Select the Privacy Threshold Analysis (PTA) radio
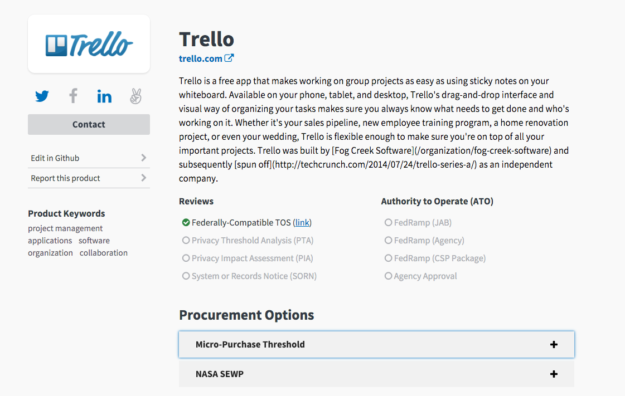Image resolution: width=625 pixels, height=396 pixels. tap(186, 240)
